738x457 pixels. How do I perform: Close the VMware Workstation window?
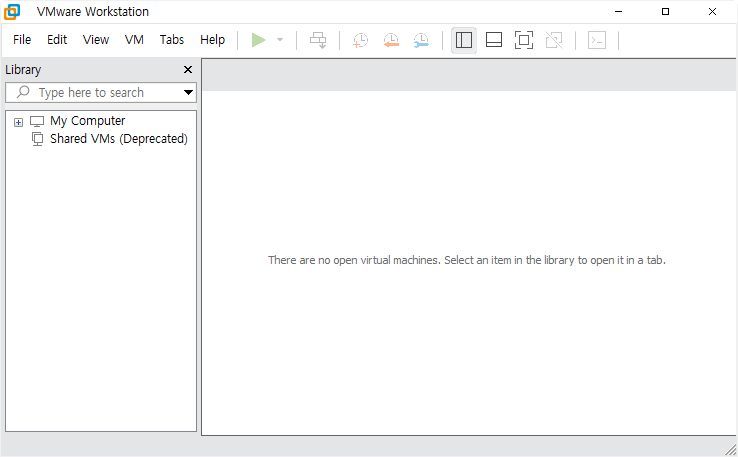(713, 12)
